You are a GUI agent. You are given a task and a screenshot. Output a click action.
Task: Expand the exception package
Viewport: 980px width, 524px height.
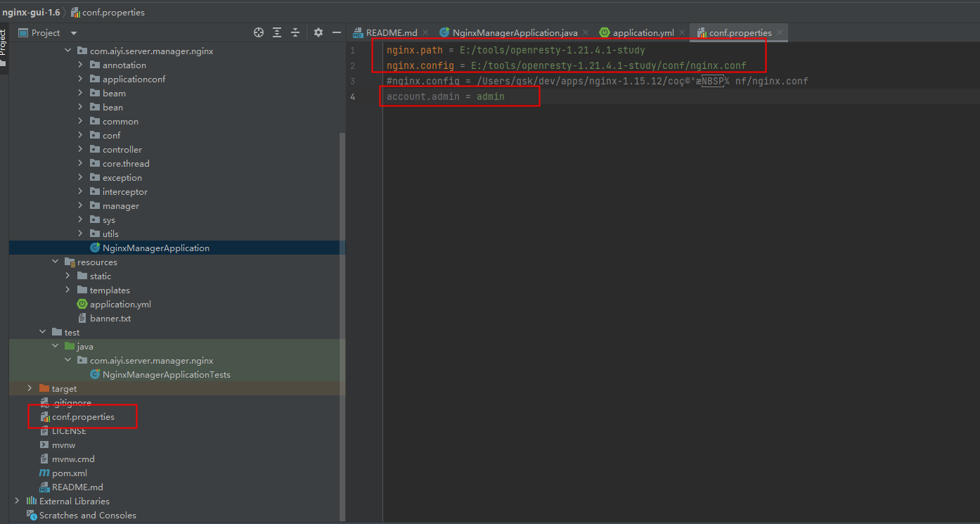point(81,177)
